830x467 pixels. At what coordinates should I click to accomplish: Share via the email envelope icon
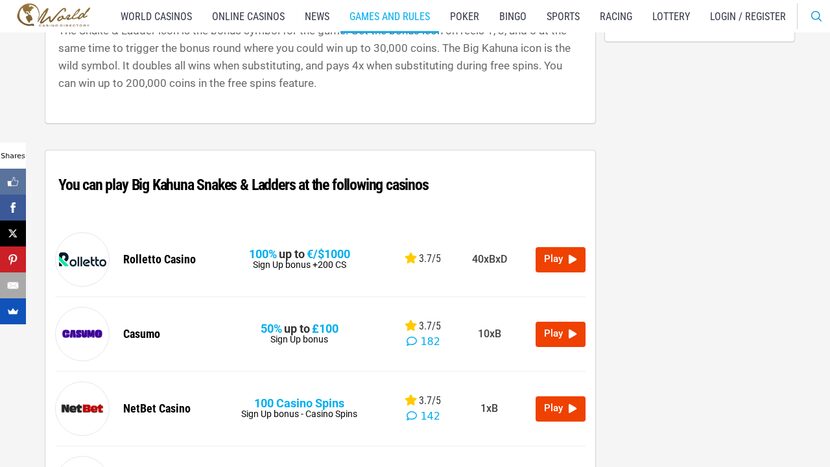[13, 286]
